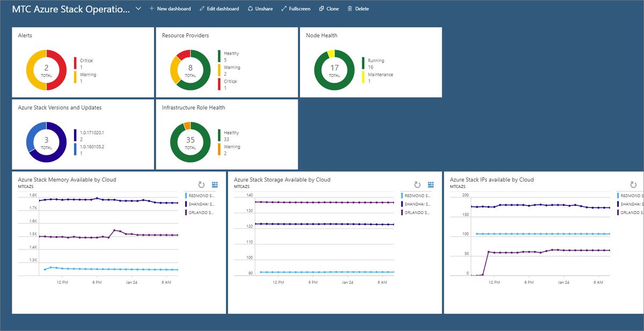Click Azure Stack Storage Available by Cloud title
The height and width of the screenshot is (331, 644).
pyautogui.click(x=282, y=179)
